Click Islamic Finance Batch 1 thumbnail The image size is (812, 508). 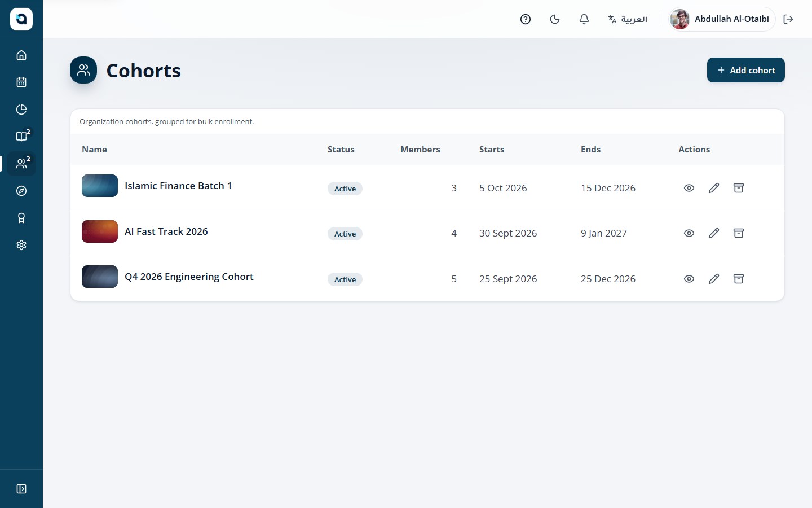[x=100, y=186]
